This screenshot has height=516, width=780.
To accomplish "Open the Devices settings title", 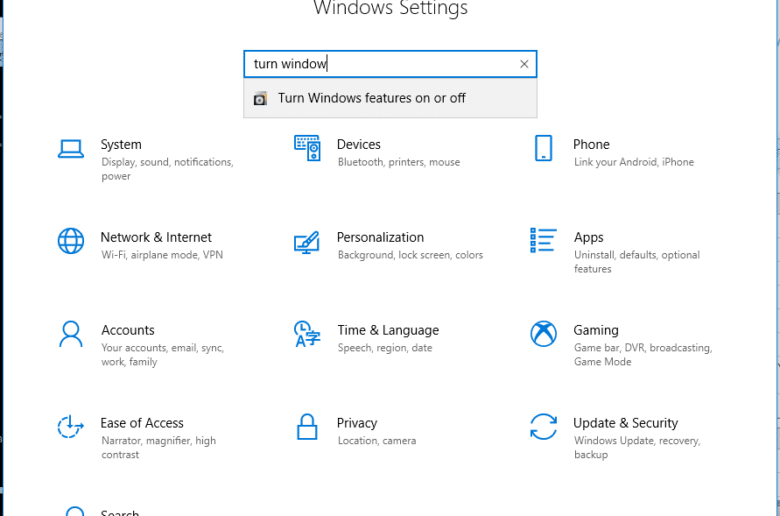I will 359,144.
